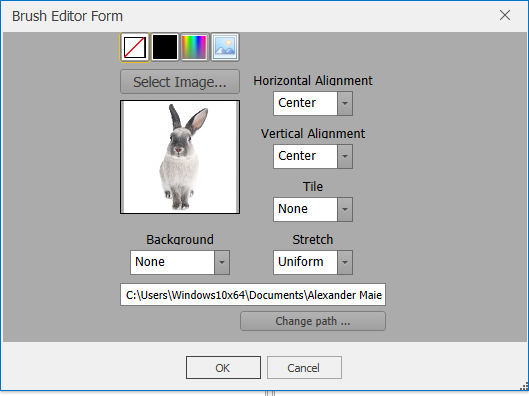The height and width of the screenshot is (396, 529).
Task: Click the Select Image... button
Action: tap(180, 82)
